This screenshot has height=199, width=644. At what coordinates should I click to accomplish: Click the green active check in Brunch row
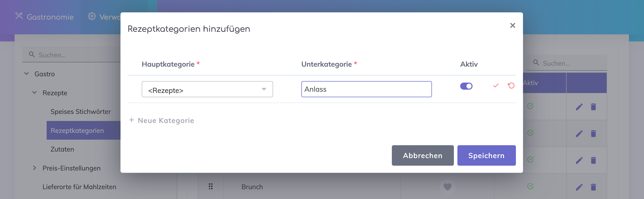[x=530, y=186]
